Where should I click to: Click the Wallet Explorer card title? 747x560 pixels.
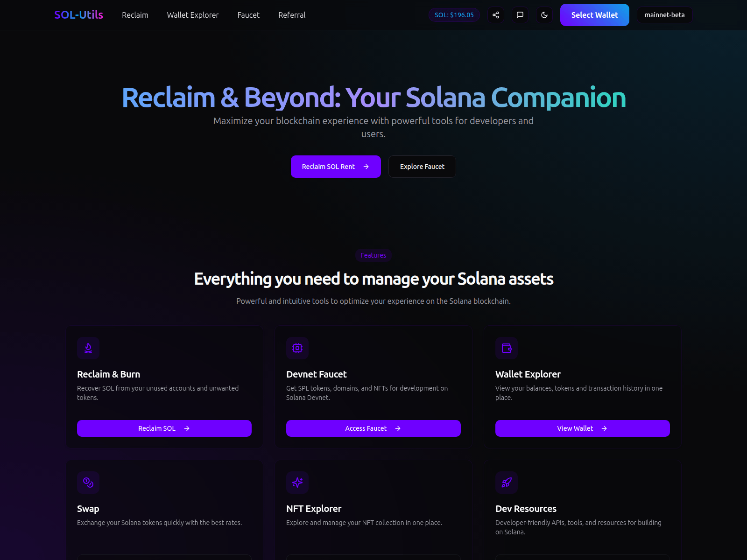click(x=528, y=374)
